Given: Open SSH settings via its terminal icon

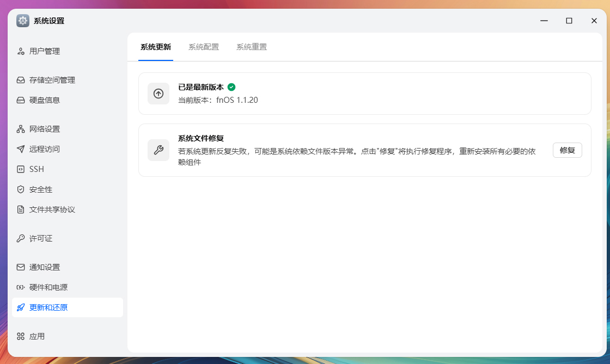Looking at the screenshot, I should tap(22, 169).
